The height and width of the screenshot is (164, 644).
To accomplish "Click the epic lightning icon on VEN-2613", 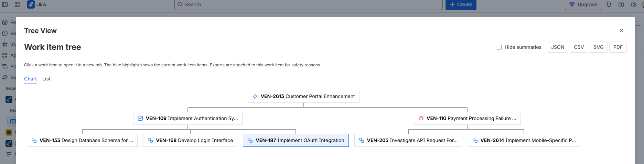I will (x=255, y=96).
